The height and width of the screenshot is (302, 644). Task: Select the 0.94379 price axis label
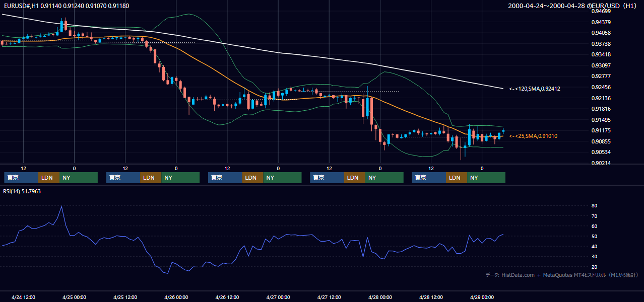[x=600, y=22]
